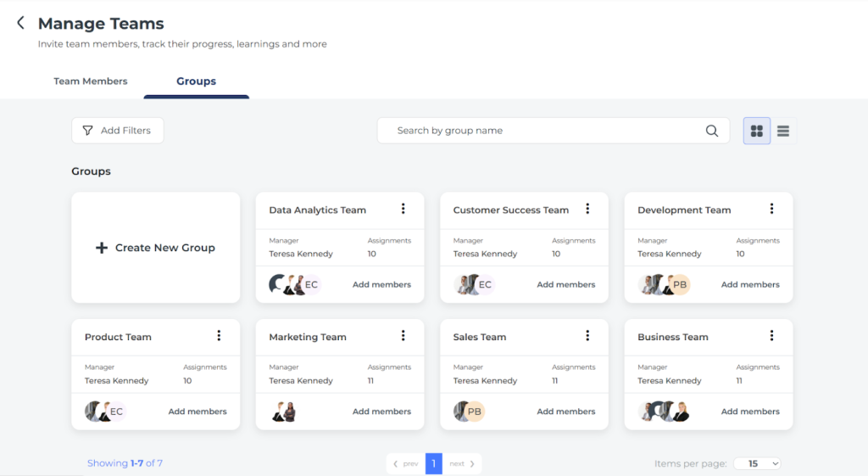Select the Groups tab
The height and width of the screenshot is (476, 868).
tap(196, 81)
